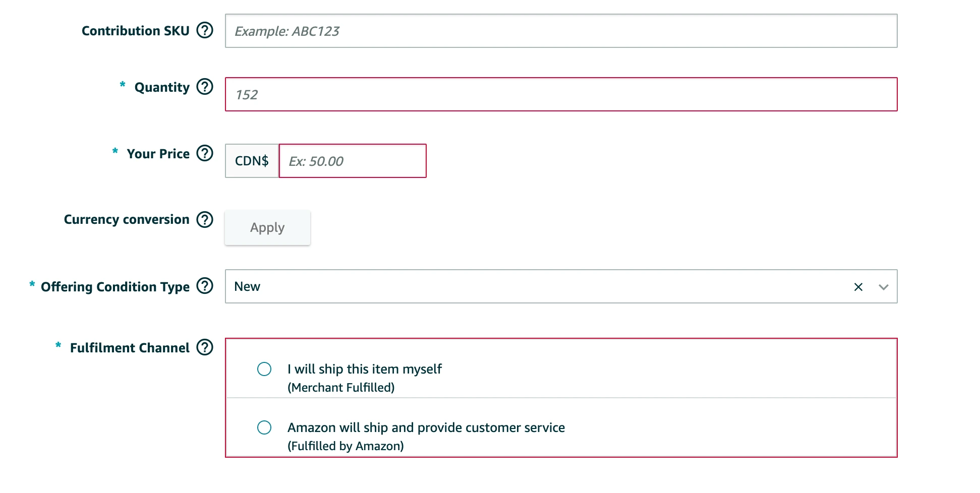Click the Your Price help icon
This screenshot has width=980, height=493.
[x=205, y=153]
